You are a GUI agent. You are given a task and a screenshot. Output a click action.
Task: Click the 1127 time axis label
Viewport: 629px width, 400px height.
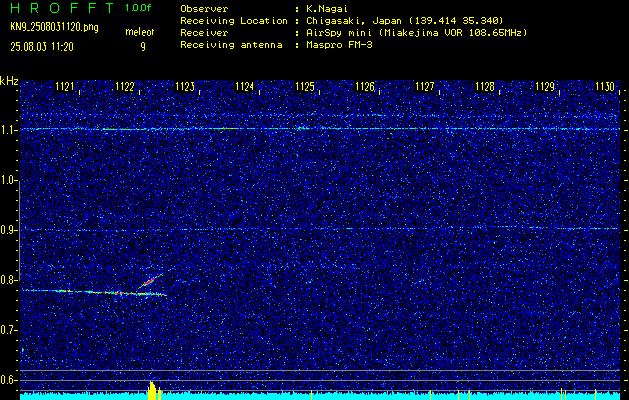tap(425, 86)
